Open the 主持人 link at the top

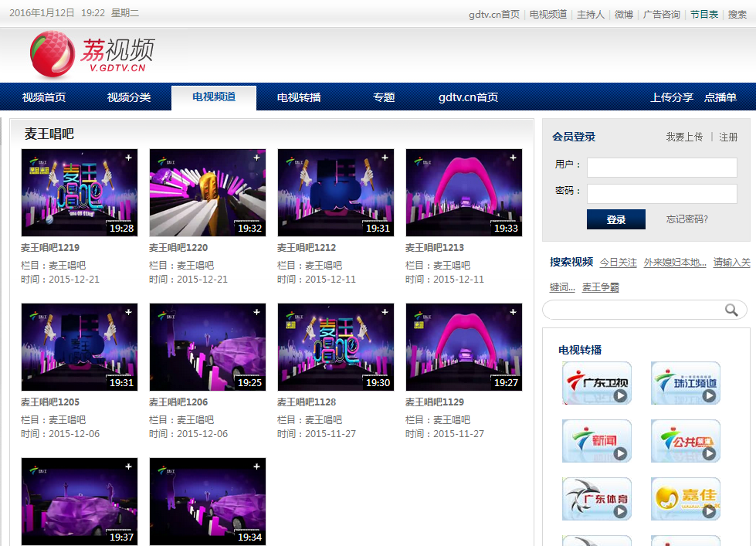pyautogui.click(x=591, y=15)
